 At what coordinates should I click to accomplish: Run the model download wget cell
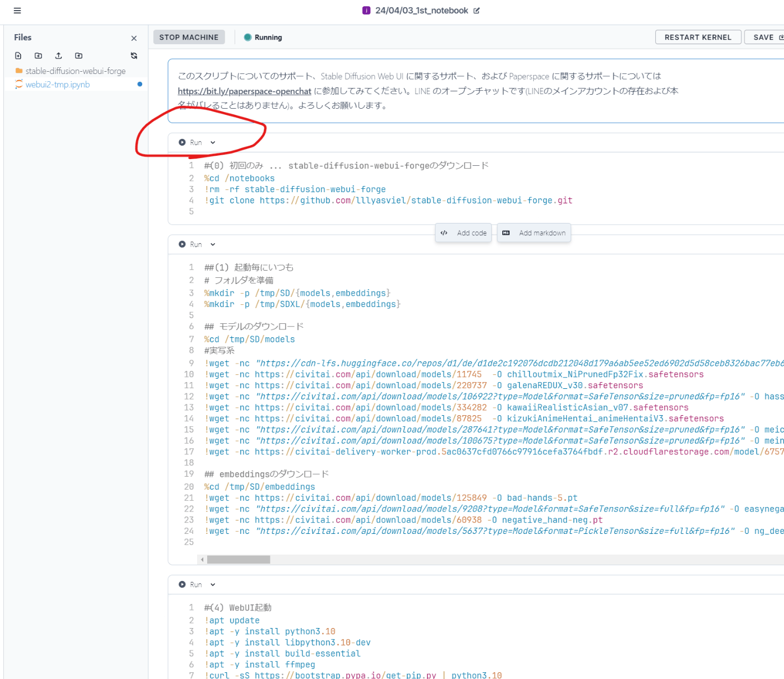(x=190, y=244)
